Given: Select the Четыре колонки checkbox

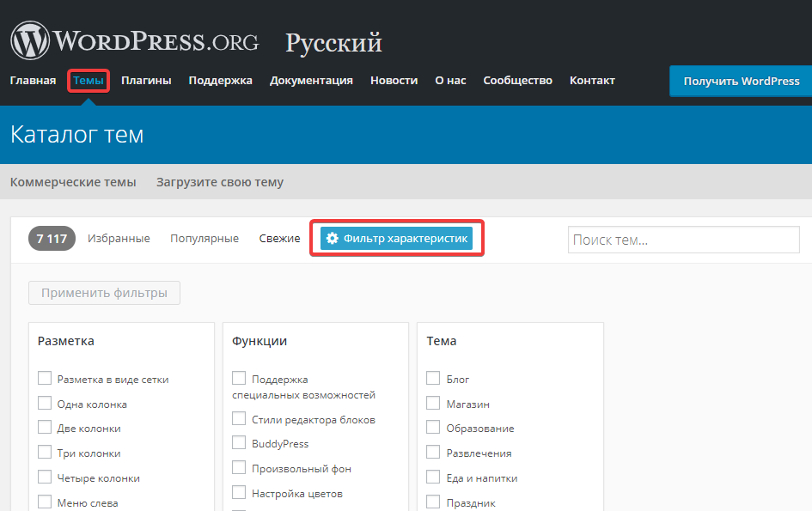Looking at the screenshot, I should [45, 477].
